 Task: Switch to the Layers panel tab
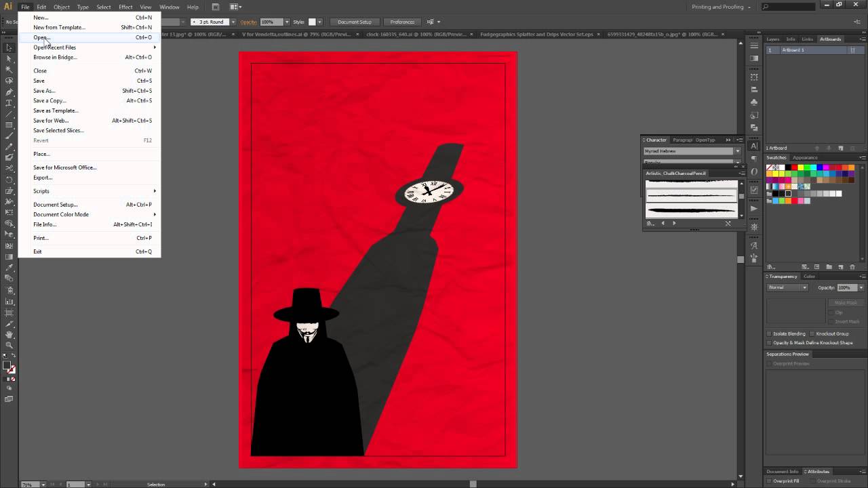click(773, 39)
